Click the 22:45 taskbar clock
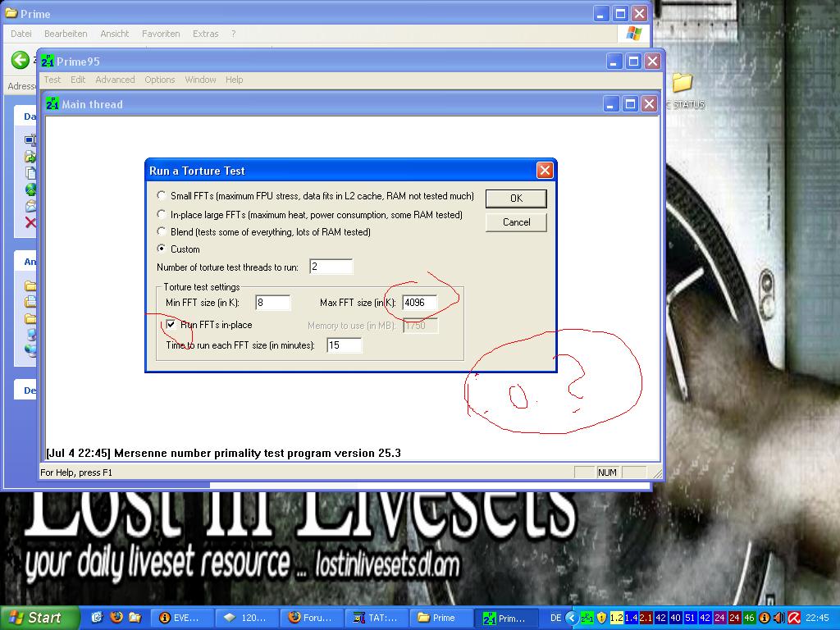This screenshot has width=840, height=630. point(817,618)
